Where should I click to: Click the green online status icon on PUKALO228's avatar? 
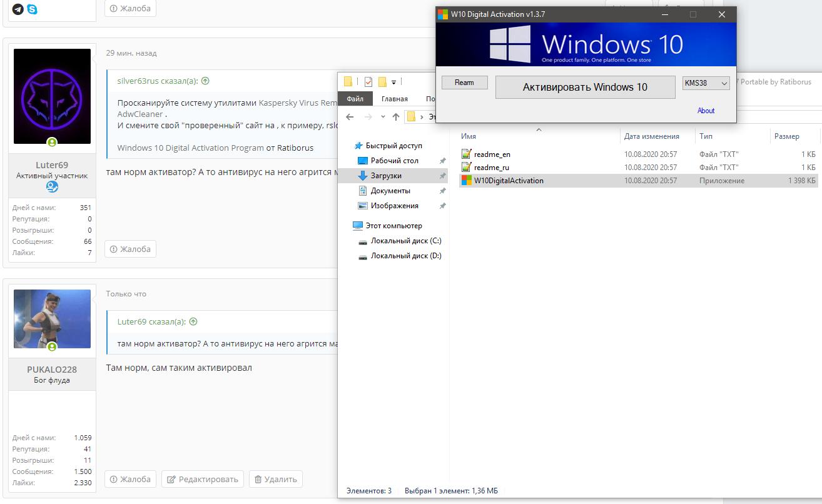[52, 346]
